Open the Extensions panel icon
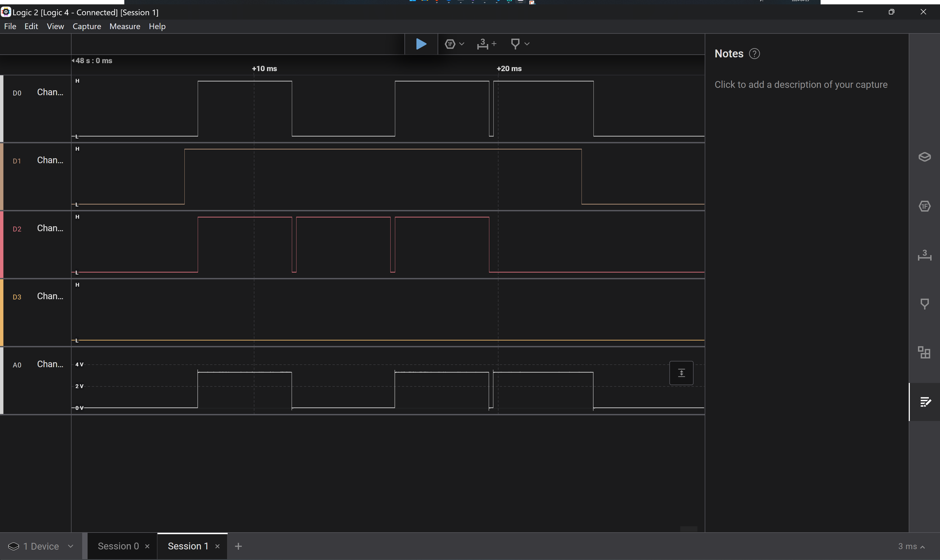This screenshot has height=560, width=940. tap(924, 353)
